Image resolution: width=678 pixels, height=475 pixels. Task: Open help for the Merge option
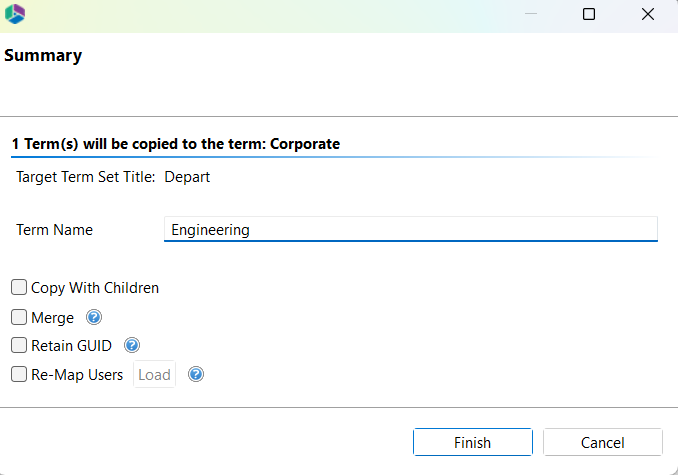click(x=95, y=318)
